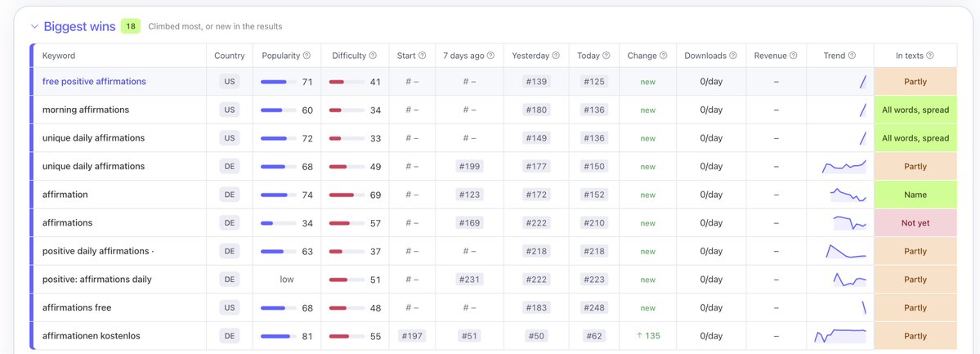Click the #231 rank seven days ago
This screenshot has width=980, height=354.
pos(469,280)
